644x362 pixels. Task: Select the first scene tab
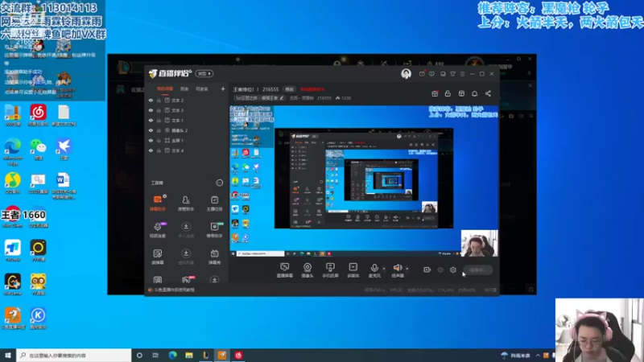165,88
